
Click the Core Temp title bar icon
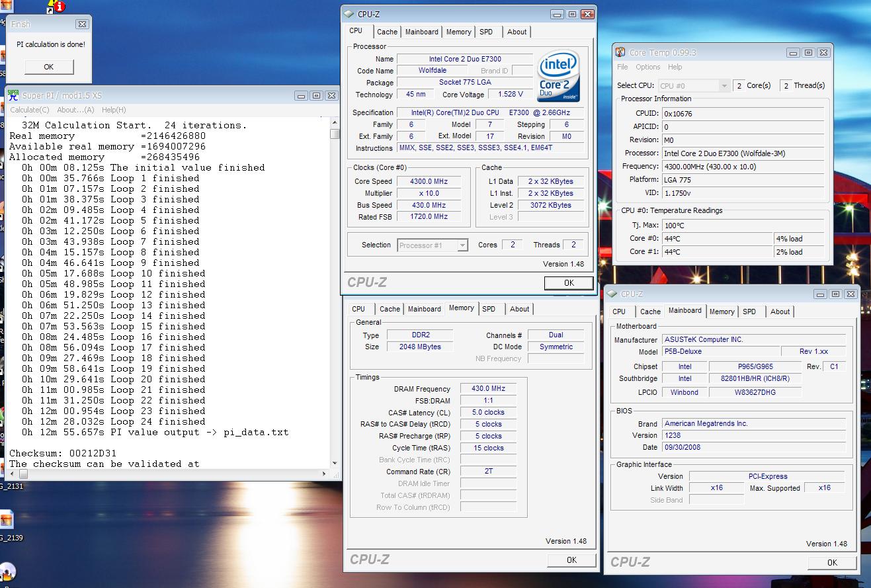(x=620, y=52)
